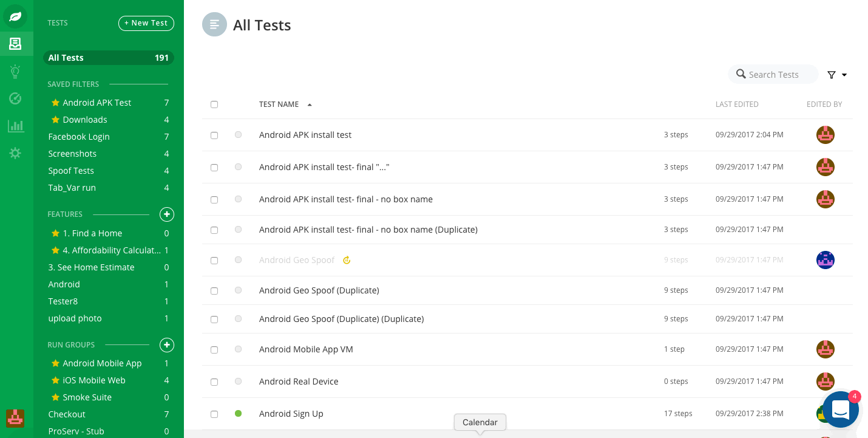
Task: Sort by Test Name column arrow
Action: tap(310, 104)
